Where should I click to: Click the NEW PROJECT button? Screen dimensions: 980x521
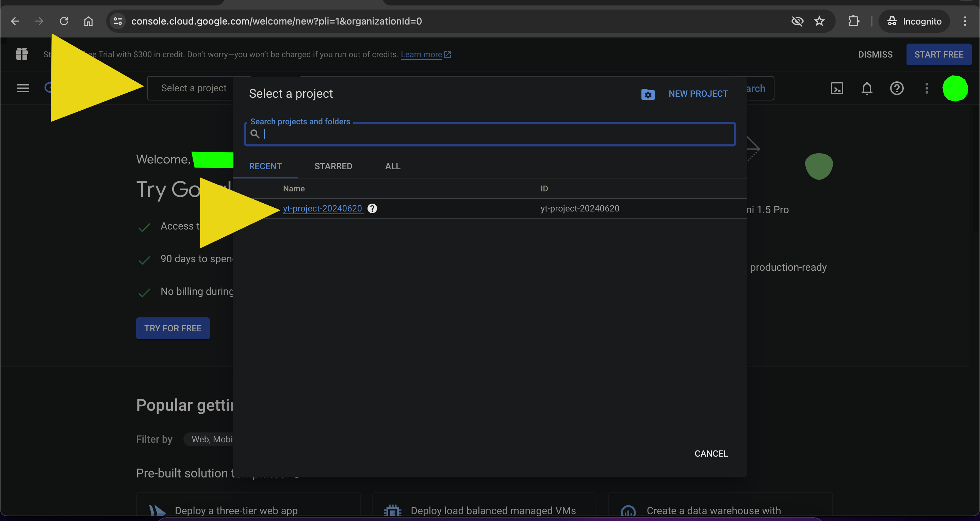[x=698, y=94]
